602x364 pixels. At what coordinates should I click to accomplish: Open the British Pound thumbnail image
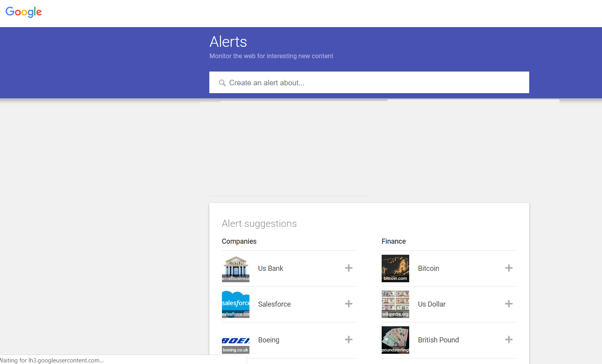click(395, 340)
